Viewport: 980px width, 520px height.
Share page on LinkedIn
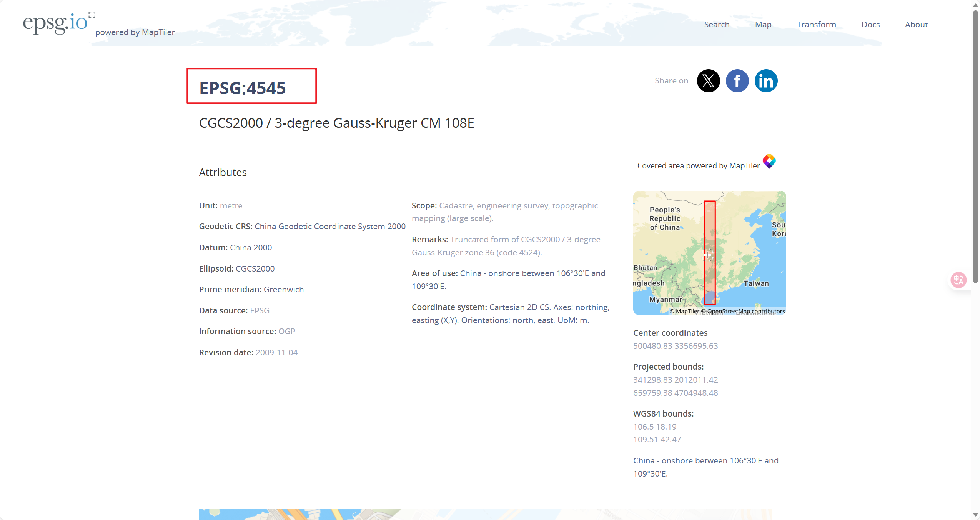766,81
